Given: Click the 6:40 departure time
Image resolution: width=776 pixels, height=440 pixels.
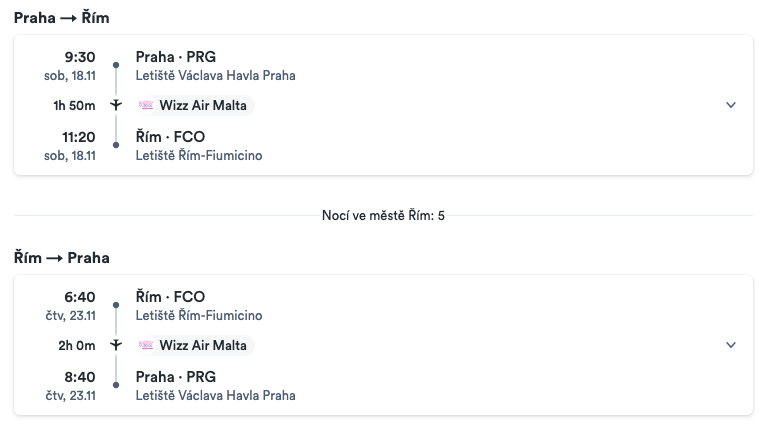Looking at the screenshot, I should click(79, 297).
